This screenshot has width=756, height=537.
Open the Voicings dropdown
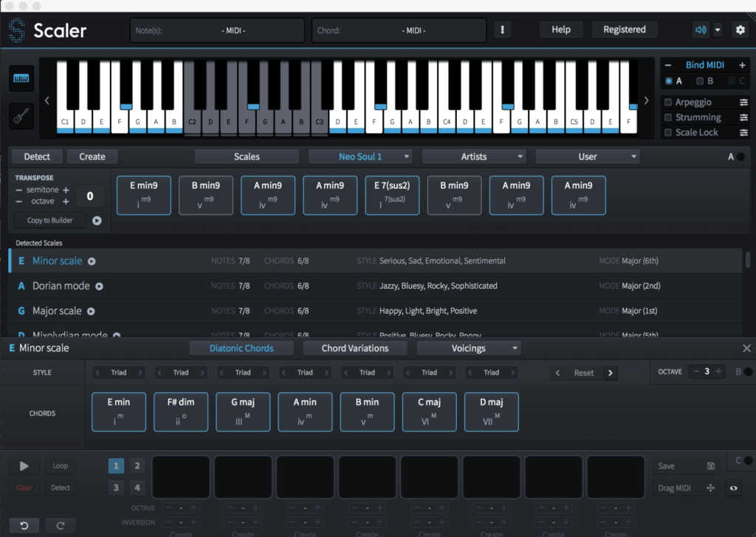pos(469,348)
